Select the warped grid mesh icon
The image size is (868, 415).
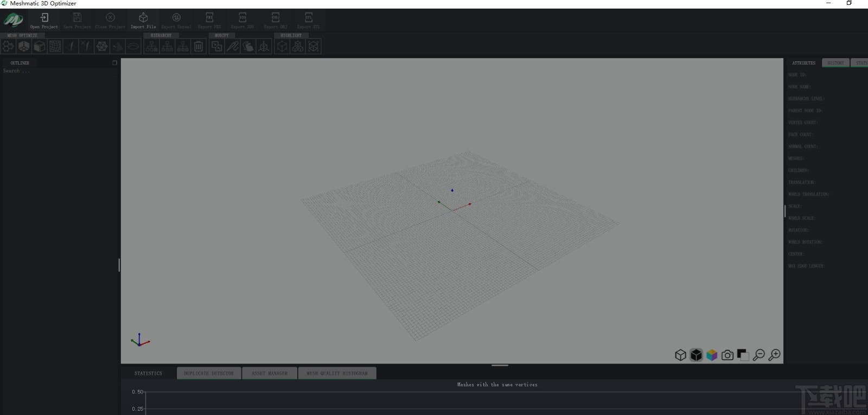[x=55, y=47]
